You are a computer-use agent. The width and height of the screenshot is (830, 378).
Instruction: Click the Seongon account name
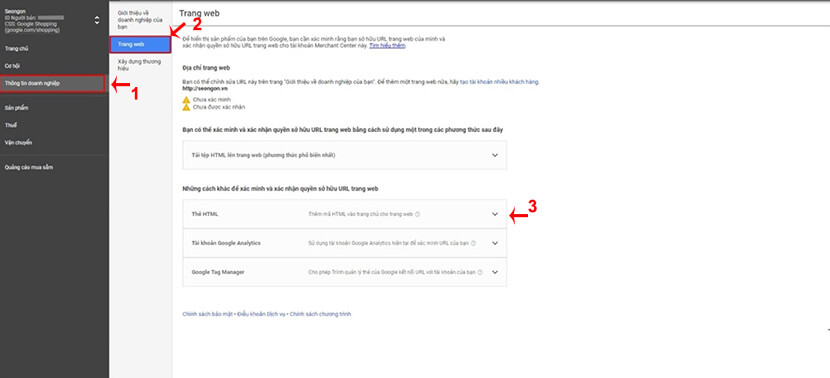(x=15, y=11)
